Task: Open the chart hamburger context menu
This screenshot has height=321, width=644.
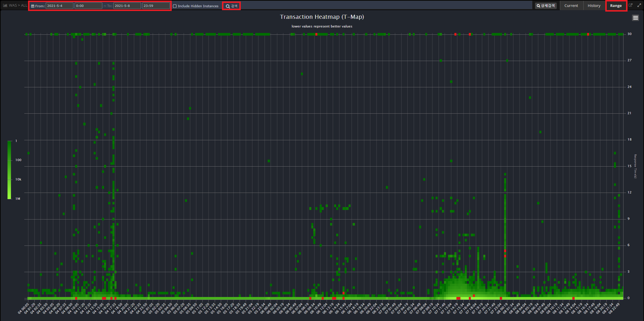Action: (635, 18)
